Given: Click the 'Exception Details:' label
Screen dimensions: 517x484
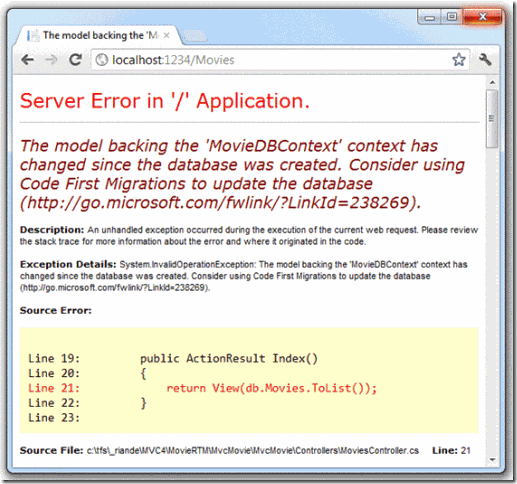Looking at the screenshot, I should (x=68, y=264).
